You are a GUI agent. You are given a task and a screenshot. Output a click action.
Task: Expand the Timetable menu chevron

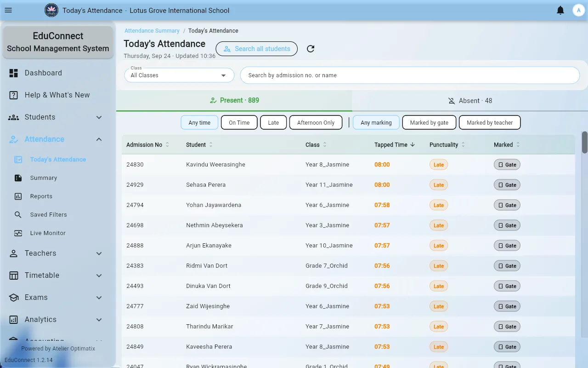(99, 276)
